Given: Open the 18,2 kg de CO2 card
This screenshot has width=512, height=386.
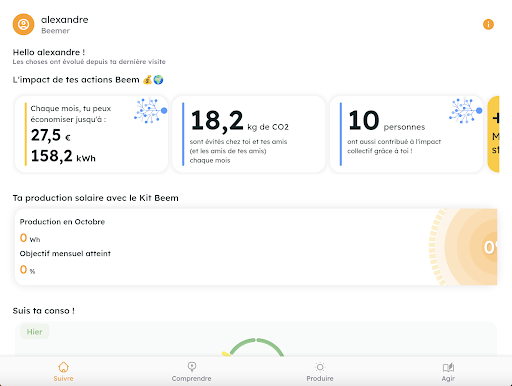Looking at the screenshot, I should 249,134.
